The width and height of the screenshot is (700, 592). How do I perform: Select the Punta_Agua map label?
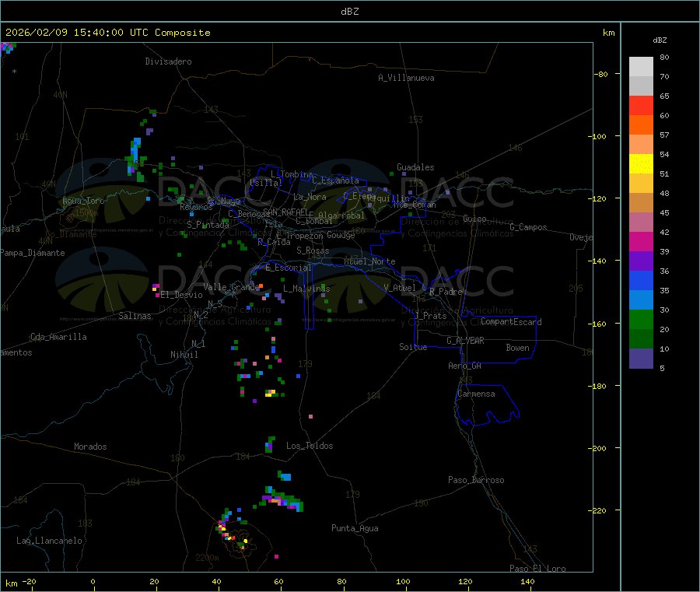pos(355,528)
